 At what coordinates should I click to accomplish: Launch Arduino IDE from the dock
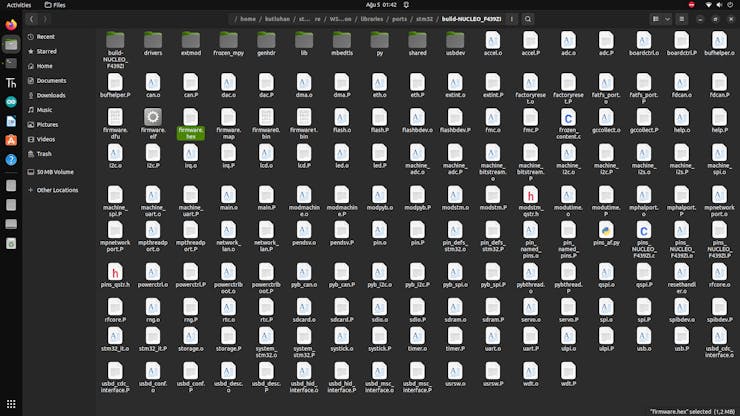click(x=11, y=102)
